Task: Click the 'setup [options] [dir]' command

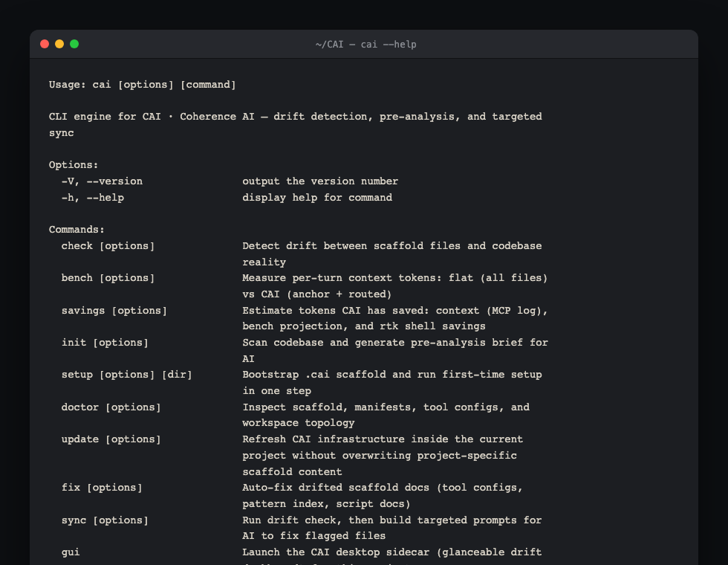Action: point(127,375)
